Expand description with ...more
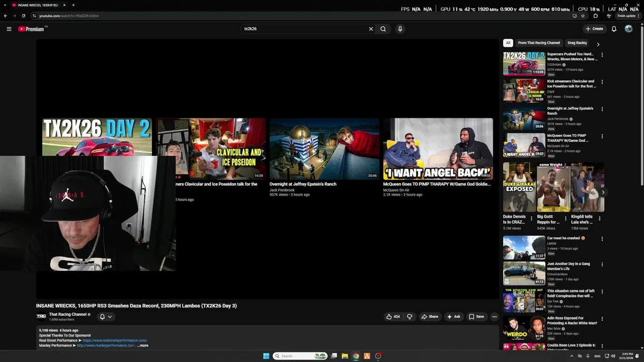 pos(143,345)
